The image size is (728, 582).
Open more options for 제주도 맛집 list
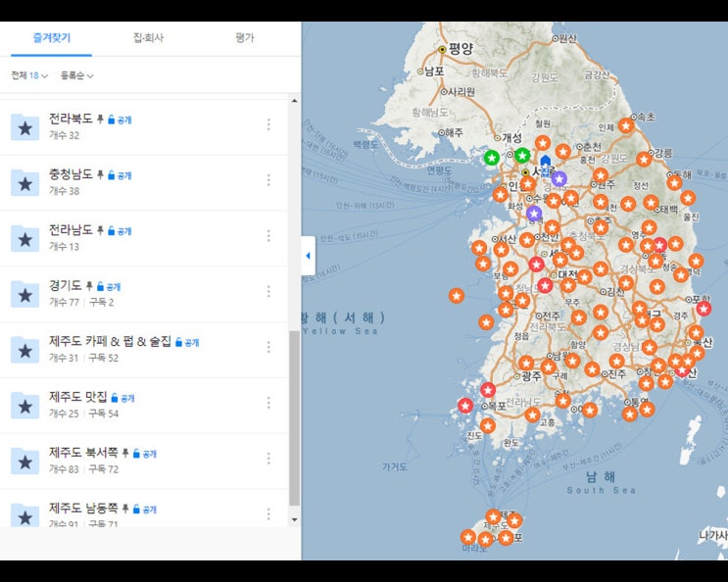(268, 403)
